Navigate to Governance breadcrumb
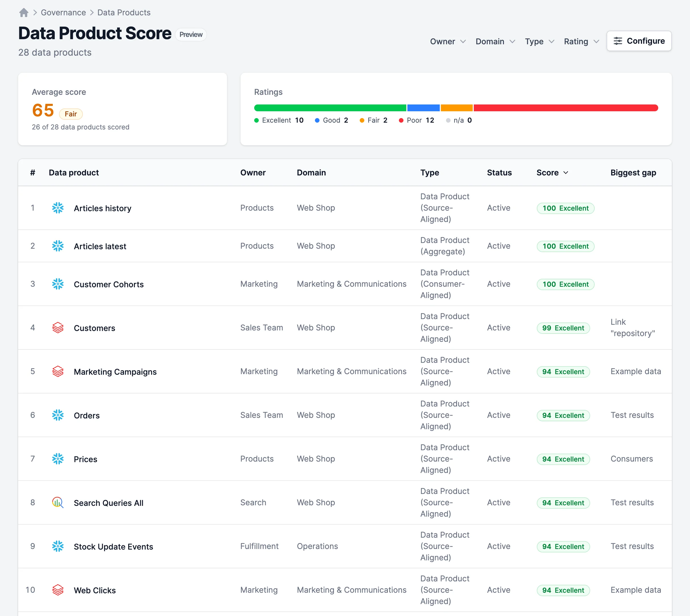Viewport: 690px width, 616px height. click(63, 12)
